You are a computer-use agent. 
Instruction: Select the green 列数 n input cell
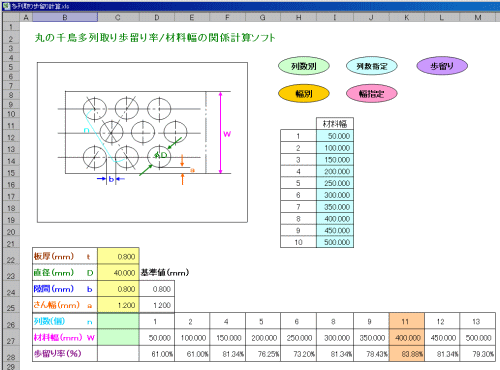pyautogui.click(x=118, y=321)
